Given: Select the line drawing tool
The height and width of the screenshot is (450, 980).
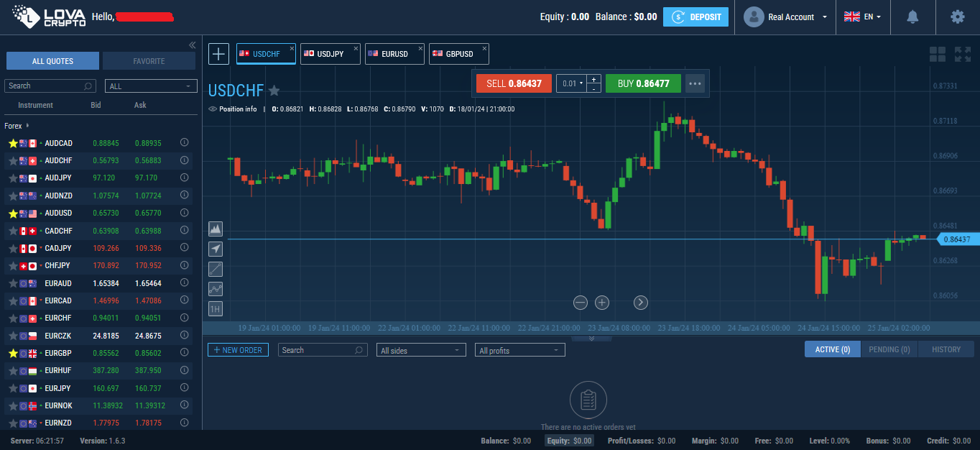Looking at the screenshot, I should click(x=215, y=269).
